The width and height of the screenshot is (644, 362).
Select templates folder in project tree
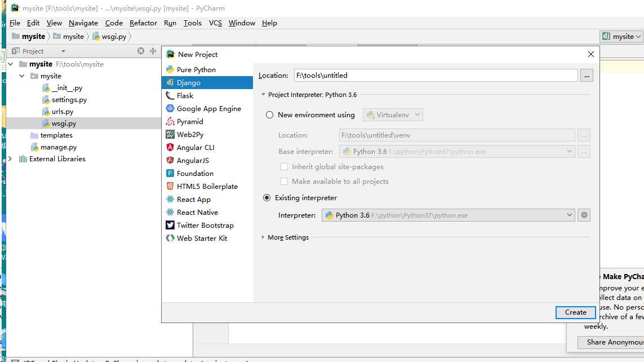[52, 135]
